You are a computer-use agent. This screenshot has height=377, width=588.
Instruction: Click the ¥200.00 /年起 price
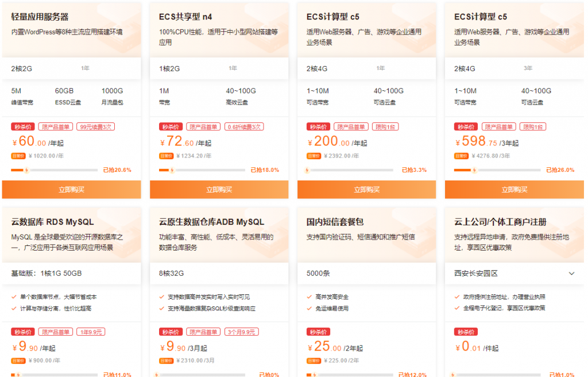point(337,141)
